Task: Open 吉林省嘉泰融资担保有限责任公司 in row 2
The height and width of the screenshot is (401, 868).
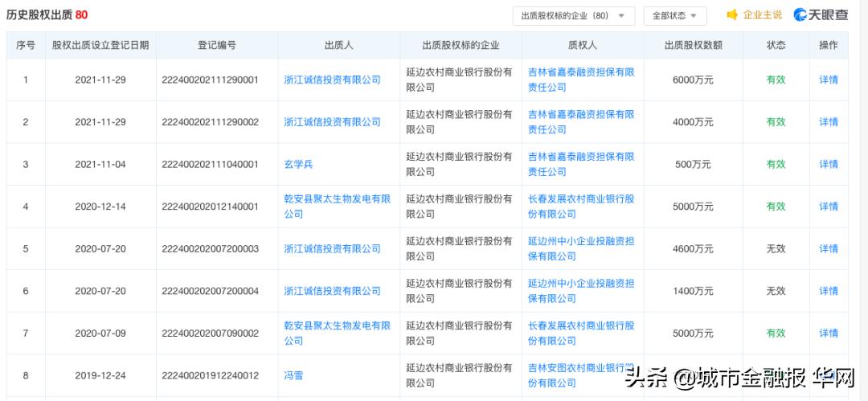Action: coord(581,122)
